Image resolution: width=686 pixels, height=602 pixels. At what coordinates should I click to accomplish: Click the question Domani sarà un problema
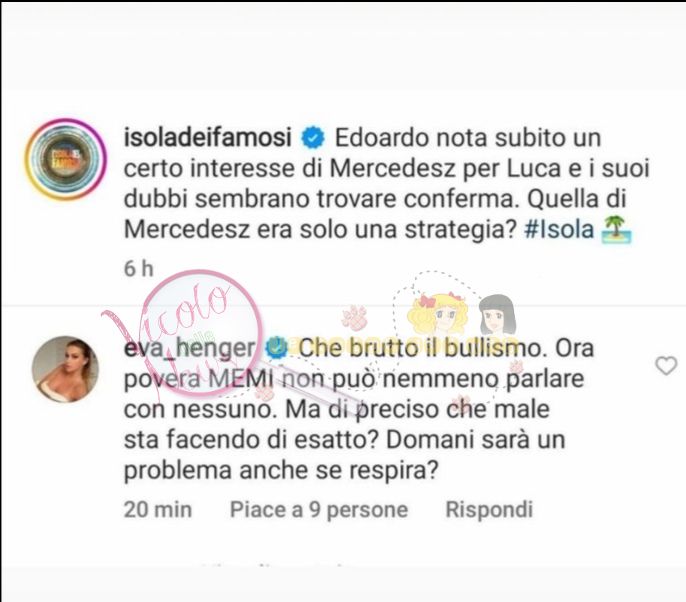click(344, 455)
